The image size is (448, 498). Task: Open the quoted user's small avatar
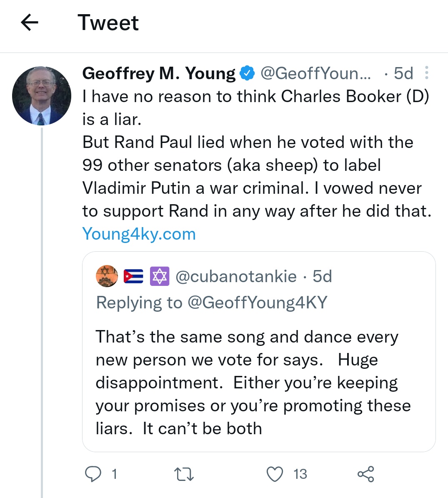[x=107, y=276]
